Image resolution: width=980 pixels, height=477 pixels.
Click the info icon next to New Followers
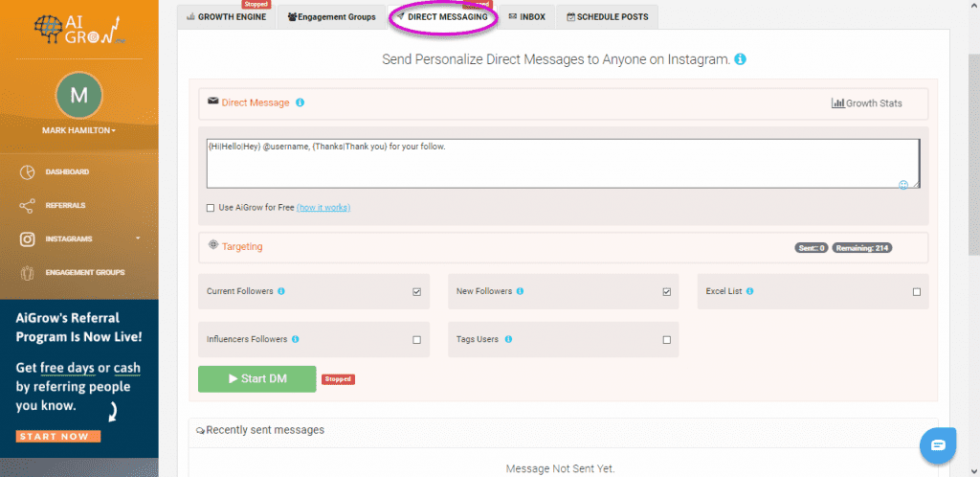(520, 291)
